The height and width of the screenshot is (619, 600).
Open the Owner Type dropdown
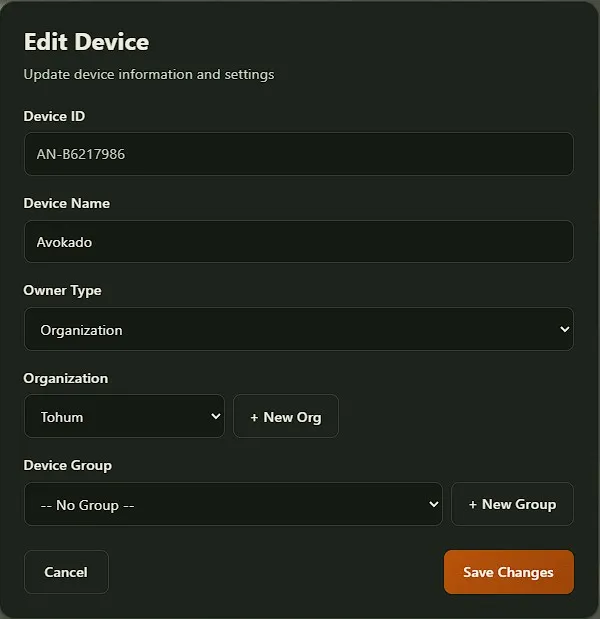(x=299, y=329)
